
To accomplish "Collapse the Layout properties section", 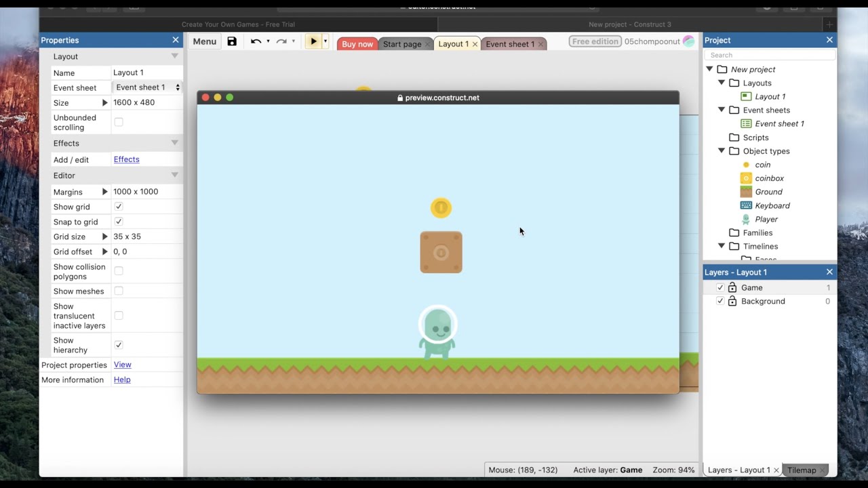I will click(174, 56).
